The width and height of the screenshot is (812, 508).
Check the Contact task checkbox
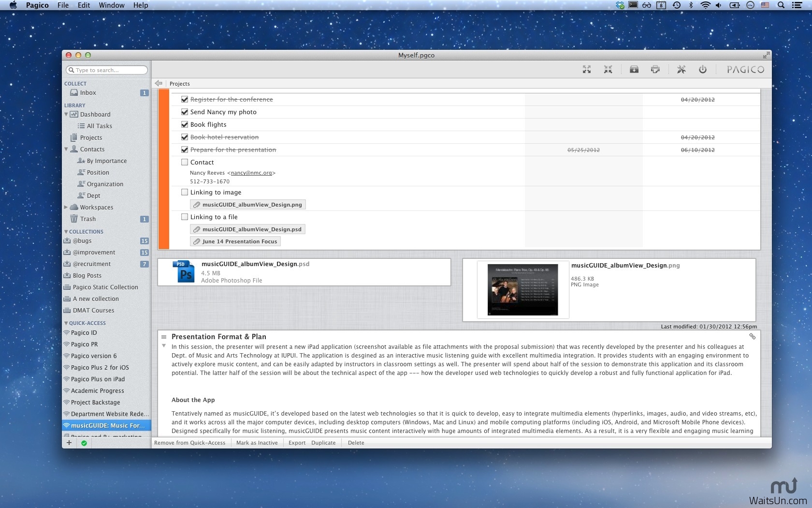tap(185, 162)
